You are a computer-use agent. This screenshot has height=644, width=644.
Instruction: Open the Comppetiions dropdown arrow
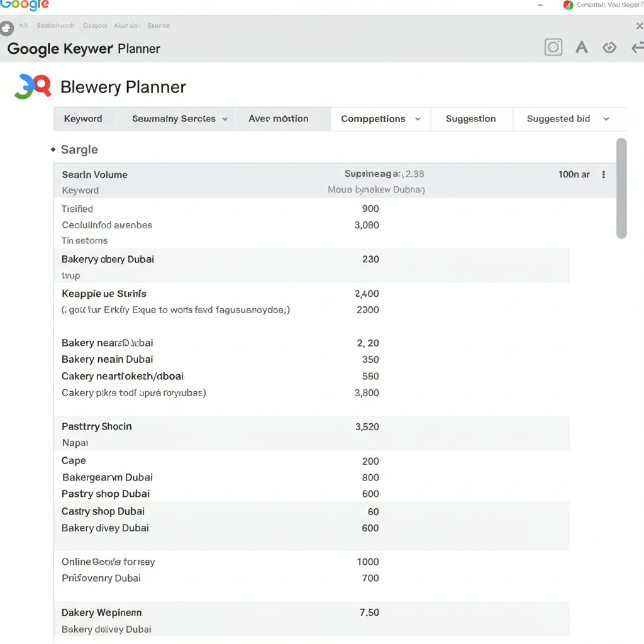pyautogui.click(x=418, y=119)
